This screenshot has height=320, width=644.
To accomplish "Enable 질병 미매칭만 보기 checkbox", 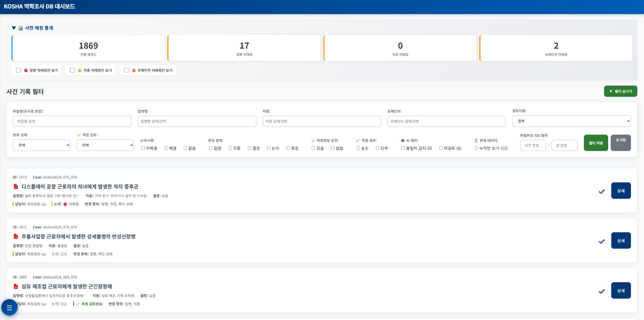I will coord(19,70).
